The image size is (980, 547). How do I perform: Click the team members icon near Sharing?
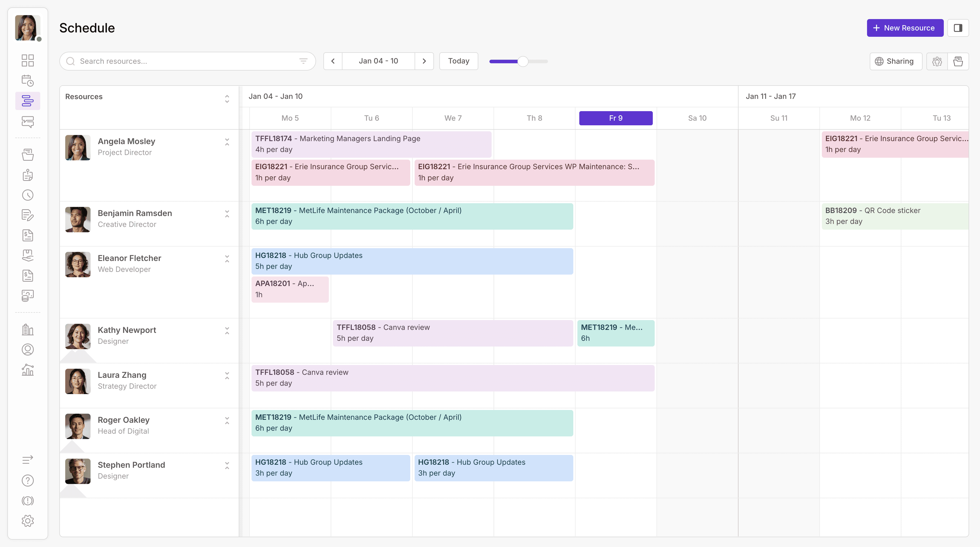click(937, 61)
